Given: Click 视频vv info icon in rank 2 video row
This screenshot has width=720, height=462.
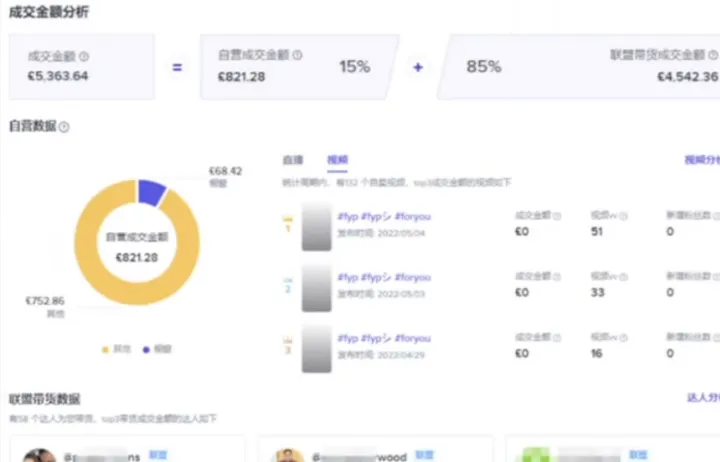Looking at the screenshot, I should 624,277.
